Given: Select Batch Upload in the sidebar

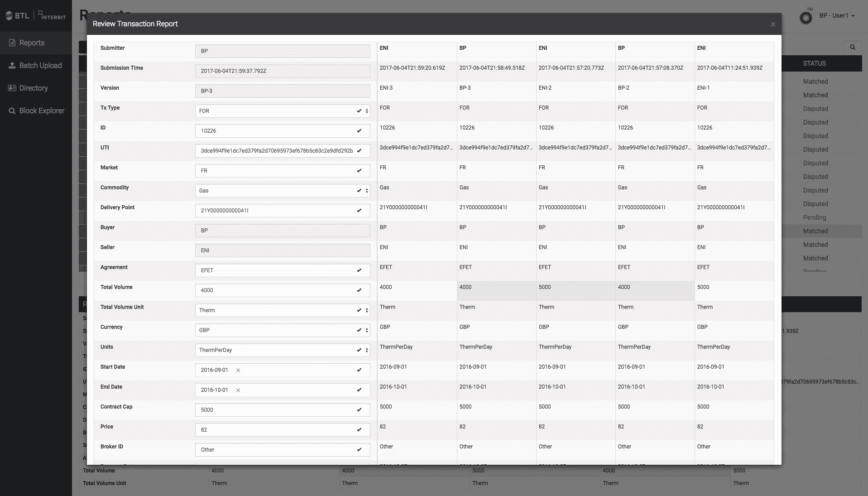Looking at the screenshot, I should point(40,66).
